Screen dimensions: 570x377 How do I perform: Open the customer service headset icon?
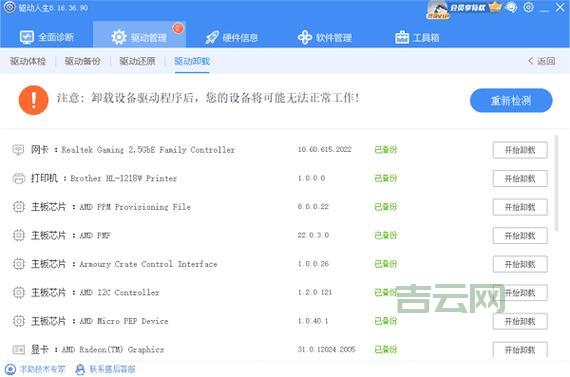click(x=512, y=7)
